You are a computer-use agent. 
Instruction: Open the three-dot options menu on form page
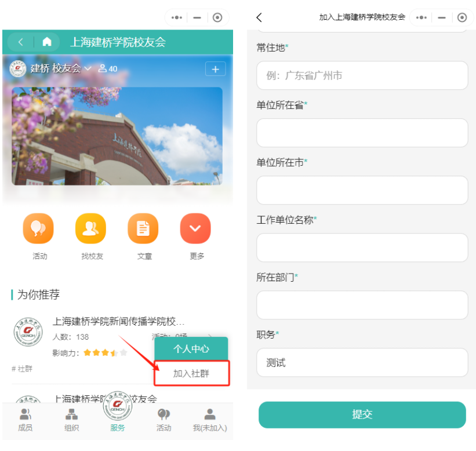423,17
